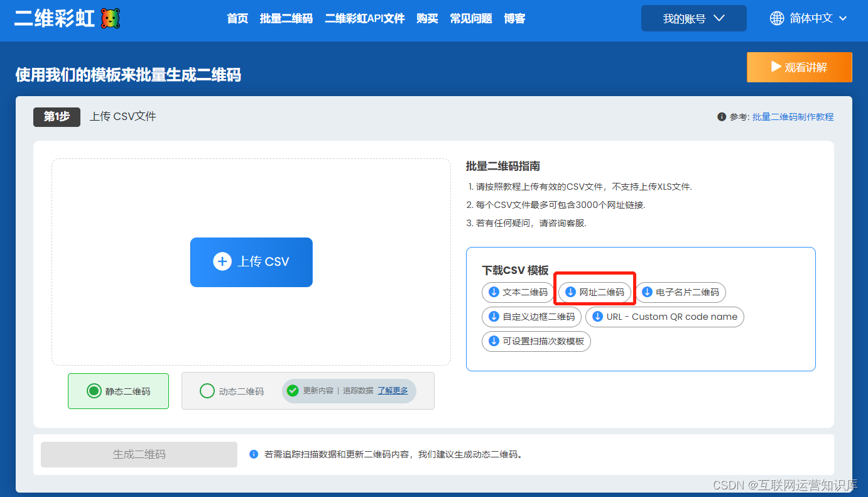868x497 pixels.
Task: Click the 批量二维码指南 heading
Action: coord(503,167)
